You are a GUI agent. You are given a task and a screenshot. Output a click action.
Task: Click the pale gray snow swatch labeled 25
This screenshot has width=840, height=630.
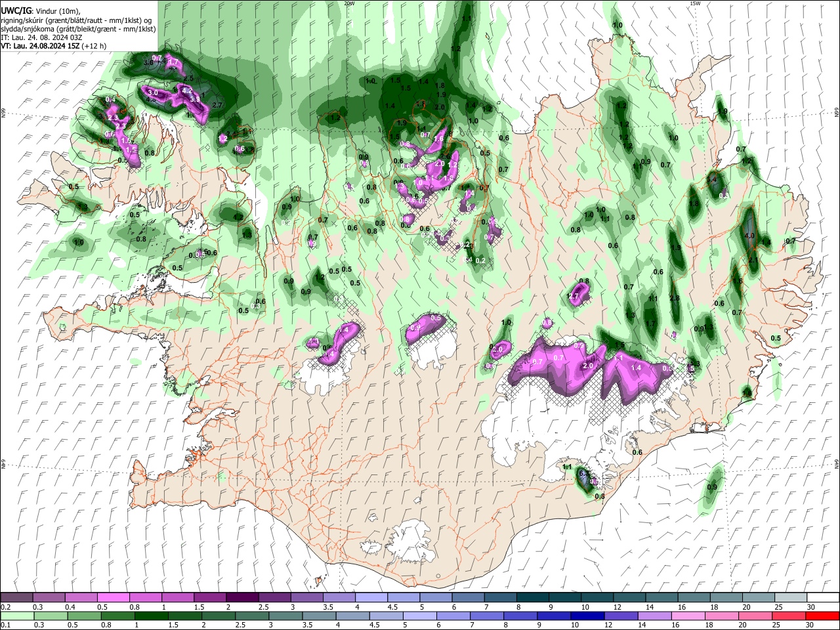pos(789,597)
